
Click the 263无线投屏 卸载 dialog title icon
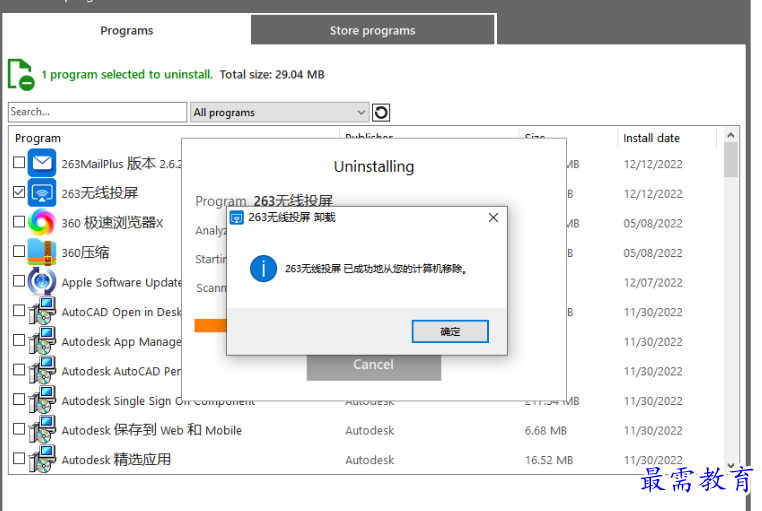coord(237,218)
